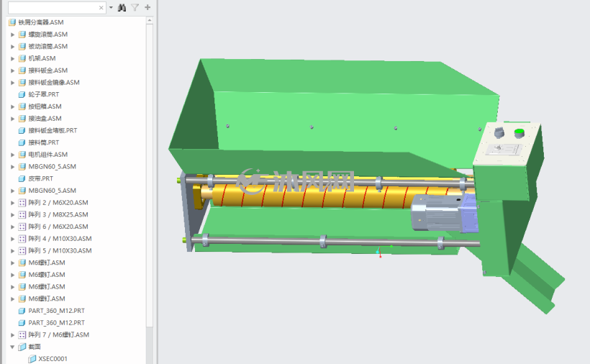Open the Find (binoculars) tool
The height and width of the screenshot is (364, 590).
122,7
